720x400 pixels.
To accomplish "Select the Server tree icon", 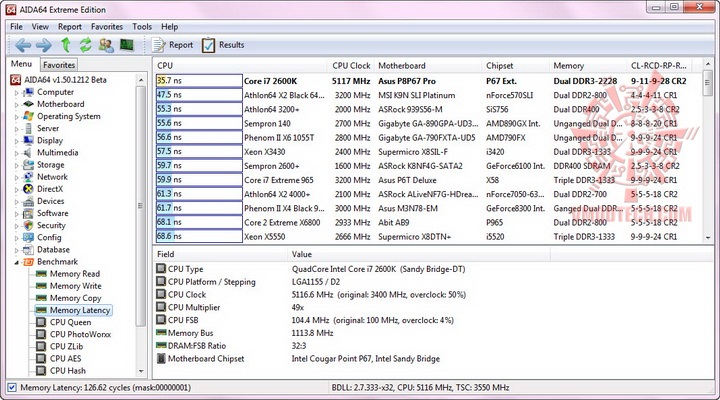I will click(28, 128).
